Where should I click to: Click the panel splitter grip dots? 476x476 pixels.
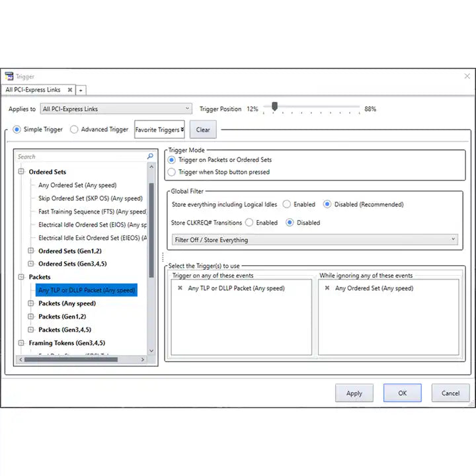[x=162, y=257]
